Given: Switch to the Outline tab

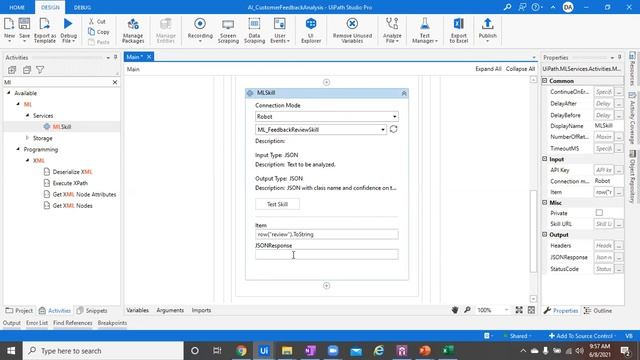Looking at the screenshot, I should (x=598, y=311).
